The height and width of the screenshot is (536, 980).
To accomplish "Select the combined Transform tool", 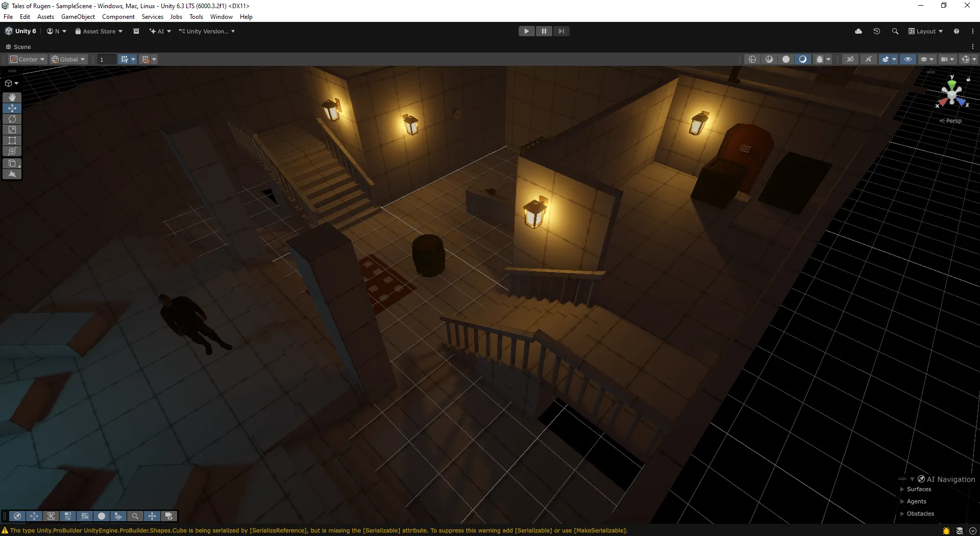I will [12, 151].
